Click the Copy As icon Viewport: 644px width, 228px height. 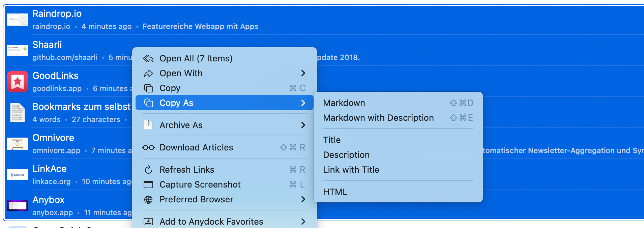pos(148,103)
